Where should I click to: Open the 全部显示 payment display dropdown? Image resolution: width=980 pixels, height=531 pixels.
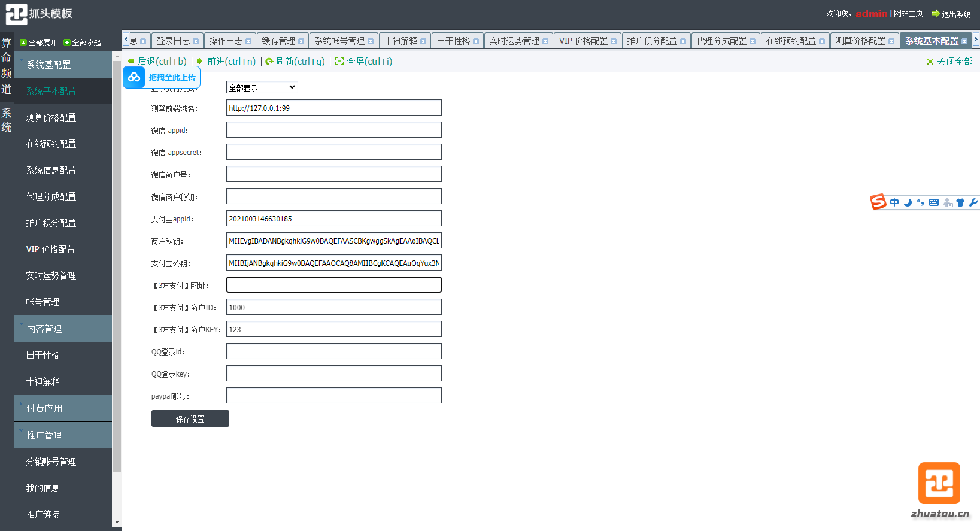262,87
